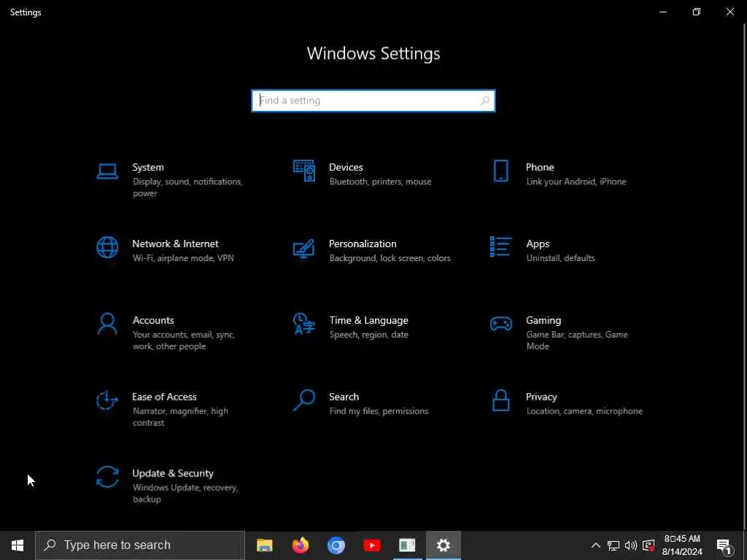747x560 pixels.
Task: Open YouTube app from taskbar
Action: (371, 545)
